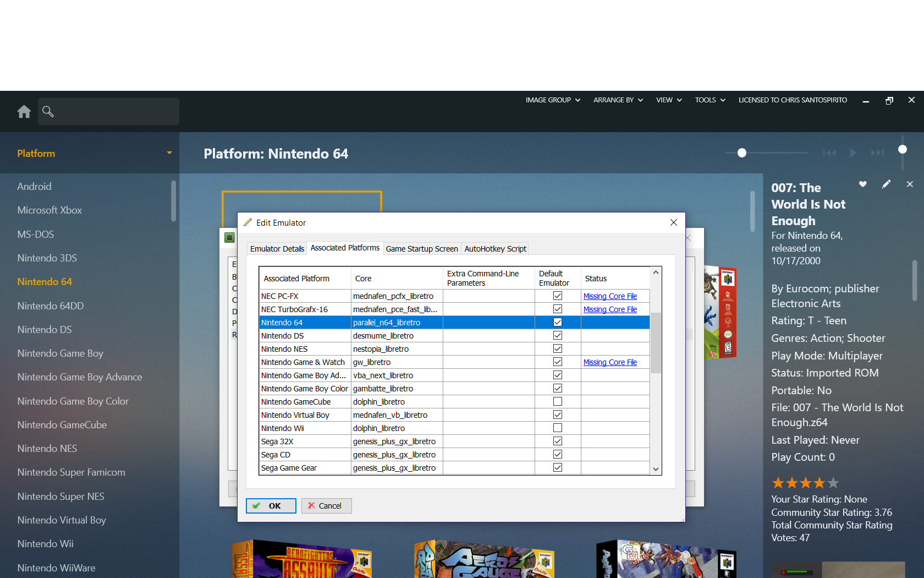Screen dimensions: 924x578
Task: Select Nintendo 3DS platform
Action: tap(47, 258)
